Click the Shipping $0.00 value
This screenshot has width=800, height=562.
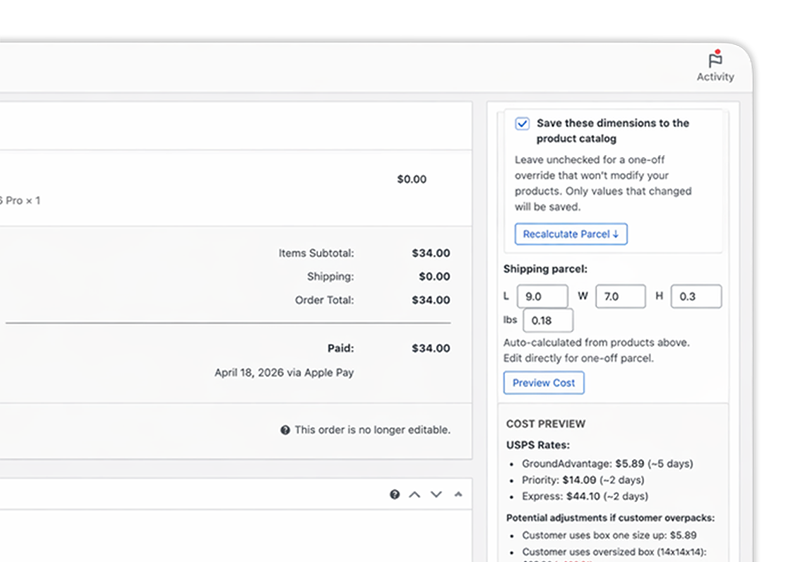point(435,276)
